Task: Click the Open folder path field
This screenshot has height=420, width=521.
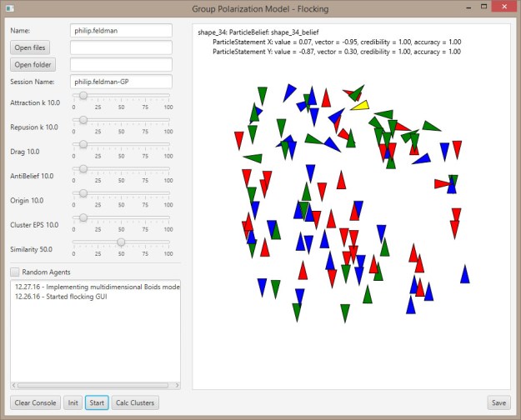Action: pyautogui.click(x=121, y=64)
